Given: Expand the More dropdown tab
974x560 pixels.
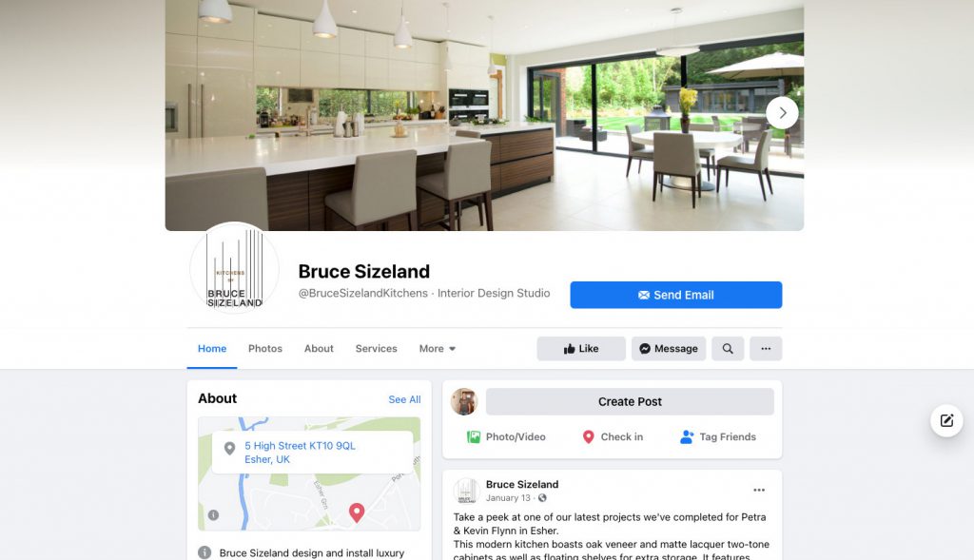Looking at the screenshot, I should [x=438, y=349].
